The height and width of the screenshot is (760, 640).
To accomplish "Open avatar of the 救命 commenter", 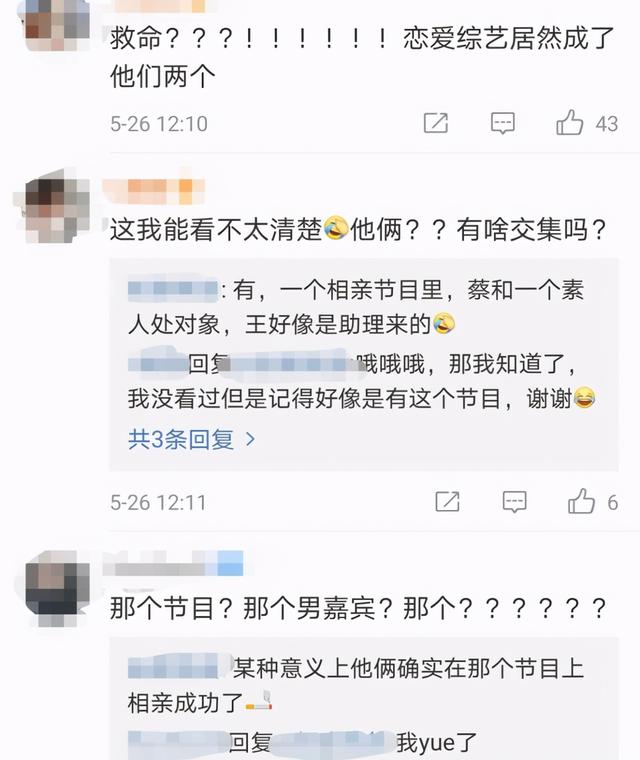I will pos(57,24).
